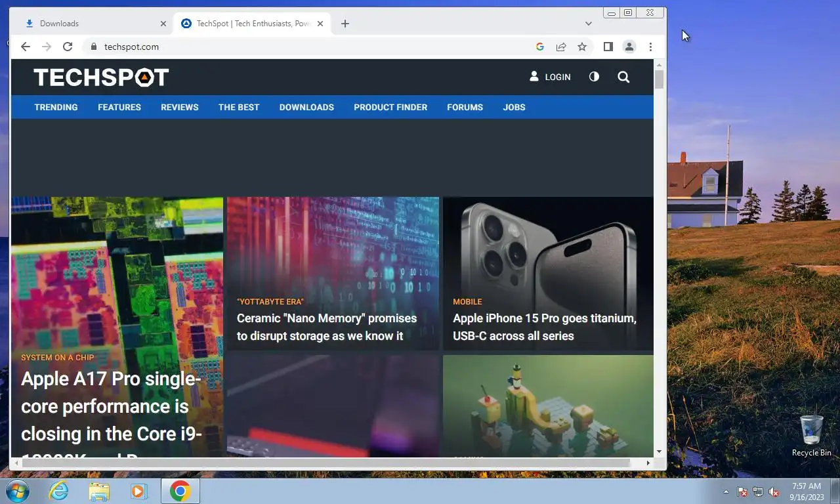Close the Downloads tab
Image resolution: width=840 pixels, height=504 pixels.
click(163, 24)
